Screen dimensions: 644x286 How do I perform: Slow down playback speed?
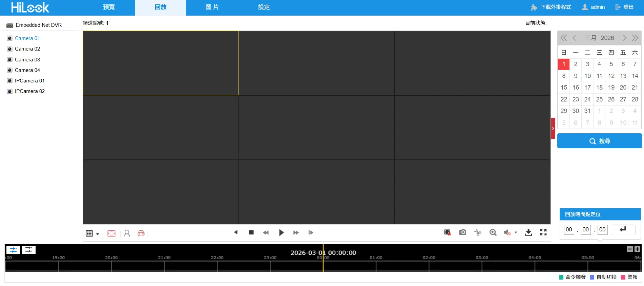(x=266, y=232)
